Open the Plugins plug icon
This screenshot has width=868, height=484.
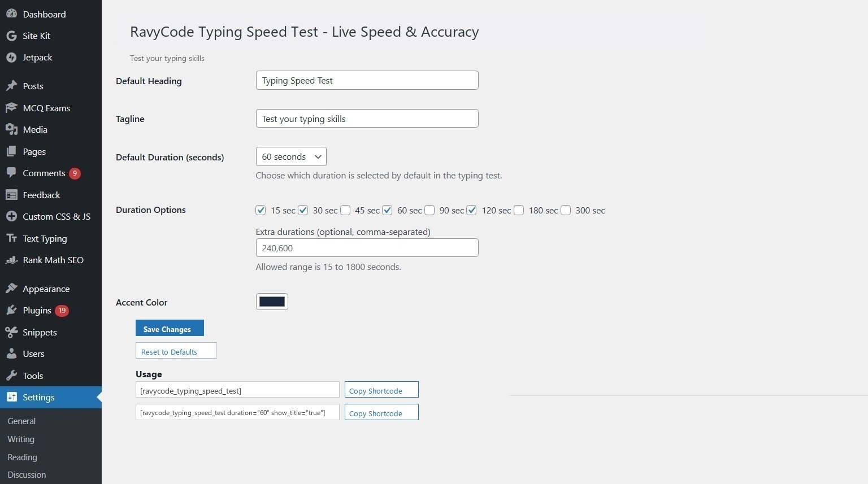11,311
